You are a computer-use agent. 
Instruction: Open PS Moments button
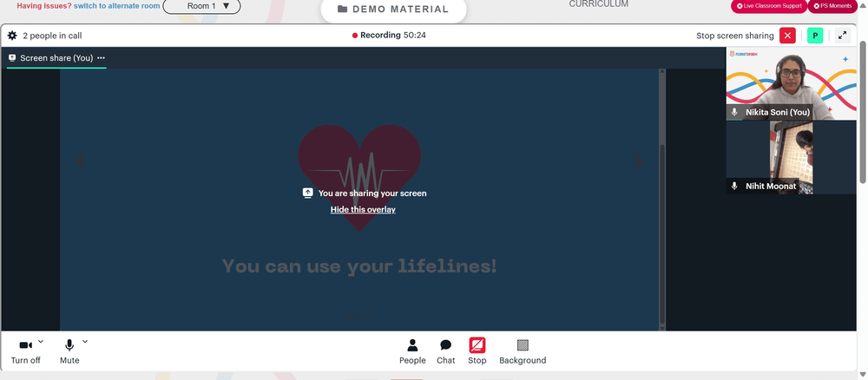click(832, 6)
